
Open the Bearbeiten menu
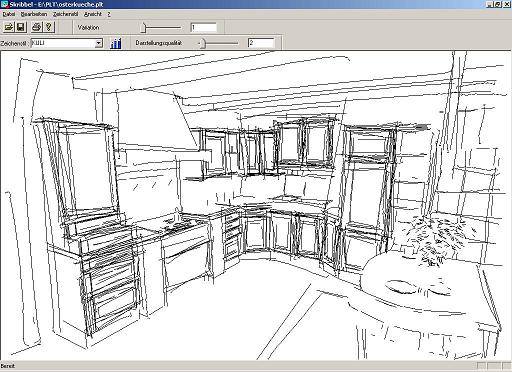[x=34, y=14]
